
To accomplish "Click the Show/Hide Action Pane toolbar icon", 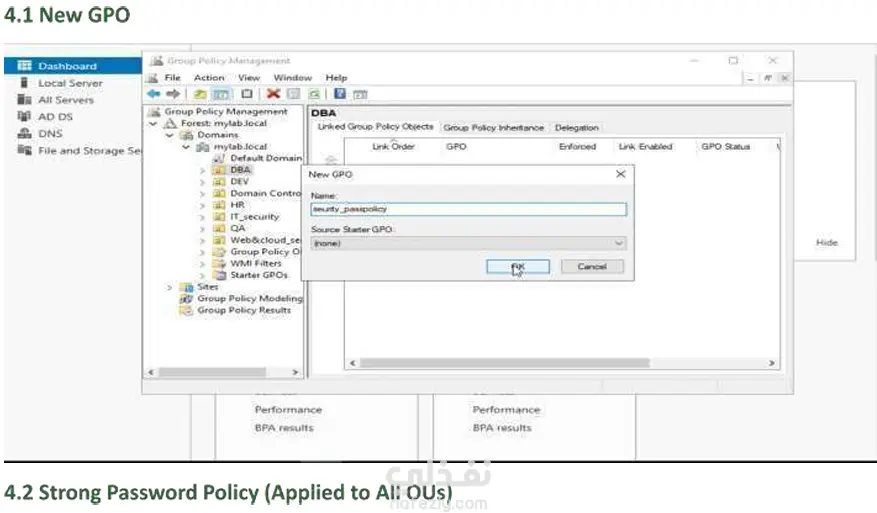I will coord(361,95).
